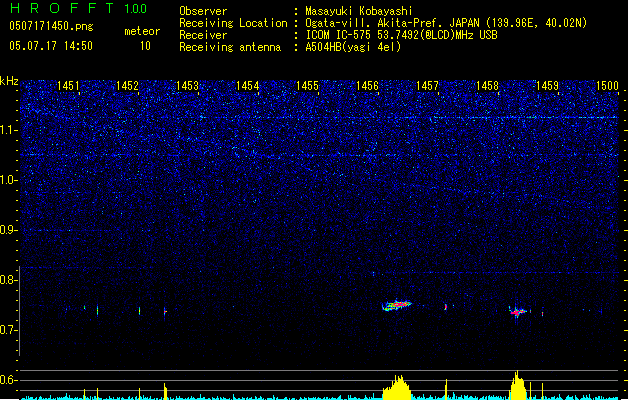629x400 pixels.
Task: Click the wide yellow amplitude peak after 1456
Action: [x=397, y=387]
